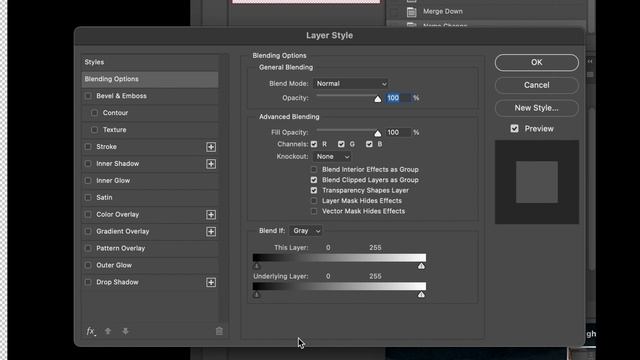Click the plus icon beside Color Overlay

tap(211, 215)
